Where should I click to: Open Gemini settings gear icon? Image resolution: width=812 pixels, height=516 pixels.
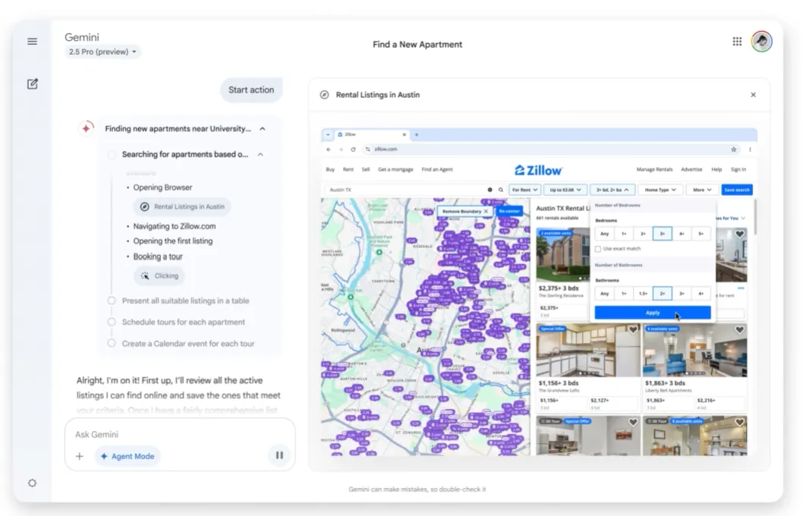coord(32,483)
